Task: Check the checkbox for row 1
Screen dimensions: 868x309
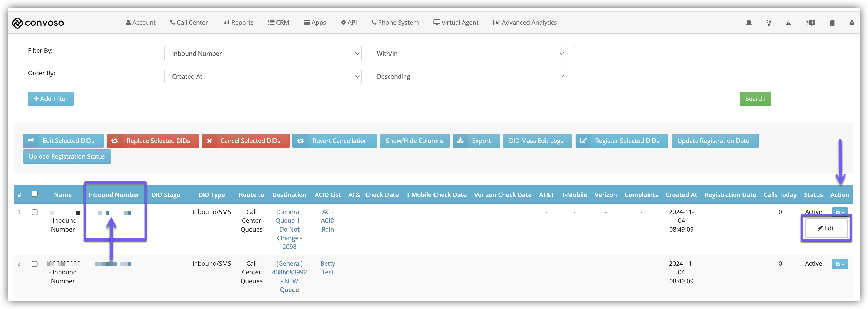Action: [x=34, y=212]
